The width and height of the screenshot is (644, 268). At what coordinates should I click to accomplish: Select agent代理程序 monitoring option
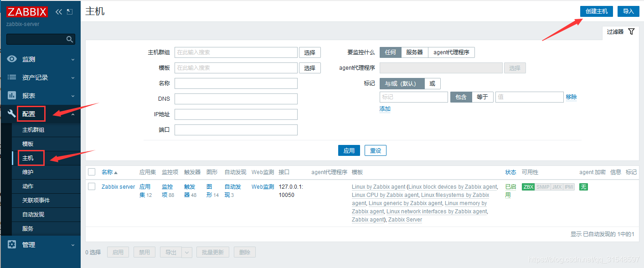(x=451, y=52)
